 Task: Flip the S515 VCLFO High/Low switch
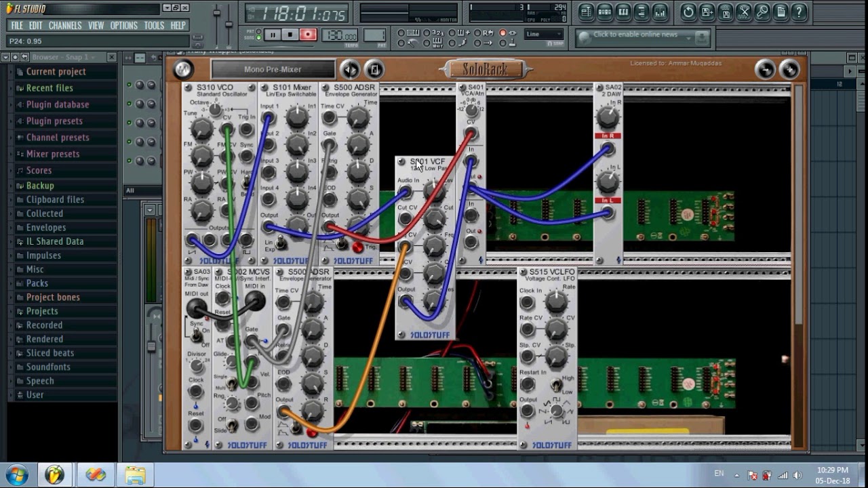click(x=556, y=385)
